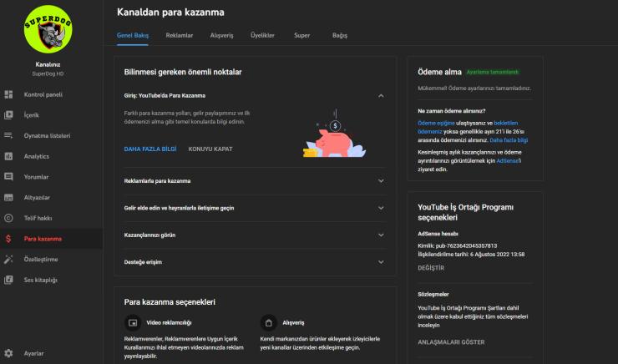Open the Ses kitaplığı audio library icon
Viewport: 618px width, 364px height.
(8, 280)
